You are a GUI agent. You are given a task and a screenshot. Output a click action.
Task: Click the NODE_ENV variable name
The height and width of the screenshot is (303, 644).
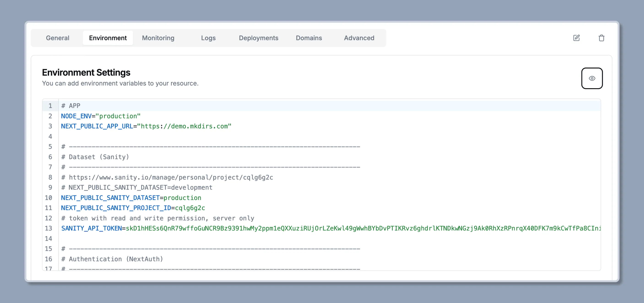76,116
